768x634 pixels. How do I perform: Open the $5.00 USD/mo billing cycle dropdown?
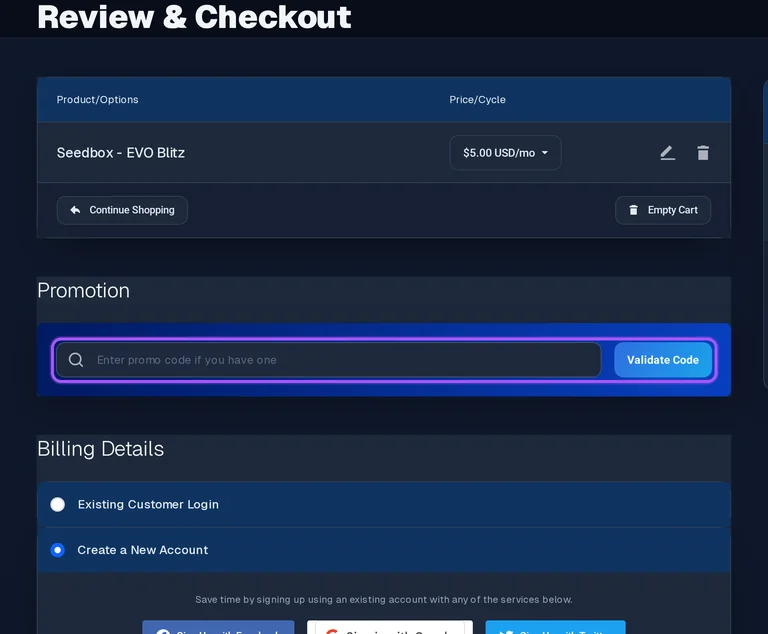tap(505, 153)
